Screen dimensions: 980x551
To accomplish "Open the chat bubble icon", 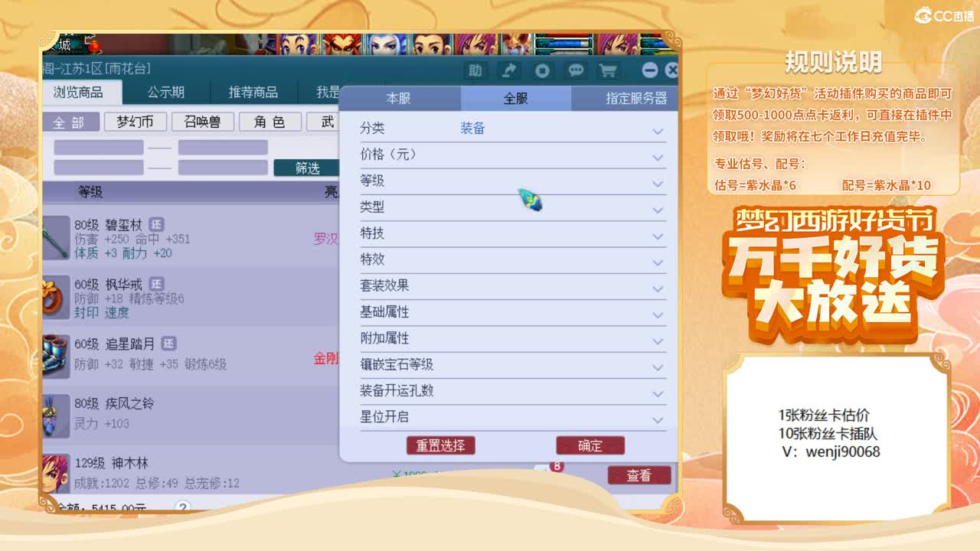I will (576, 70).
